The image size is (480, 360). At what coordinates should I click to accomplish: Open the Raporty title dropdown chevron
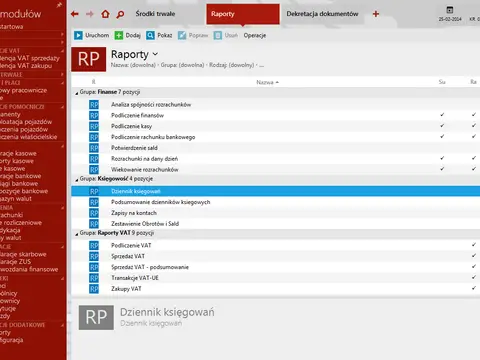155,54
